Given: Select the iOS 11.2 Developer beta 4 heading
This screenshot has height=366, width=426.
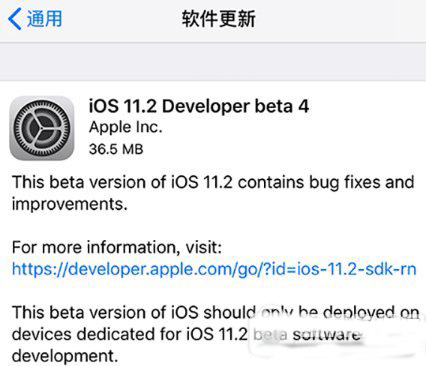Looking at the screenshot, I should pos(199,106).
